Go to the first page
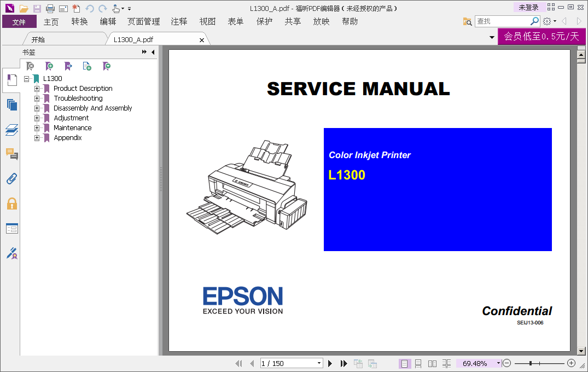The width and height of the screenshot is (588, 372). click(x=238, y=363)
